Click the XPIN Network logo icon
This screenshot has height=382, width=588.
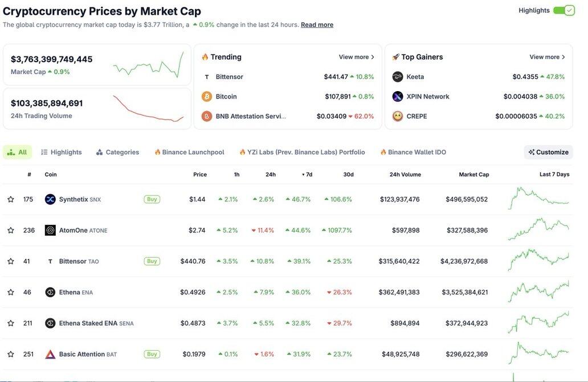click(398, 97)
